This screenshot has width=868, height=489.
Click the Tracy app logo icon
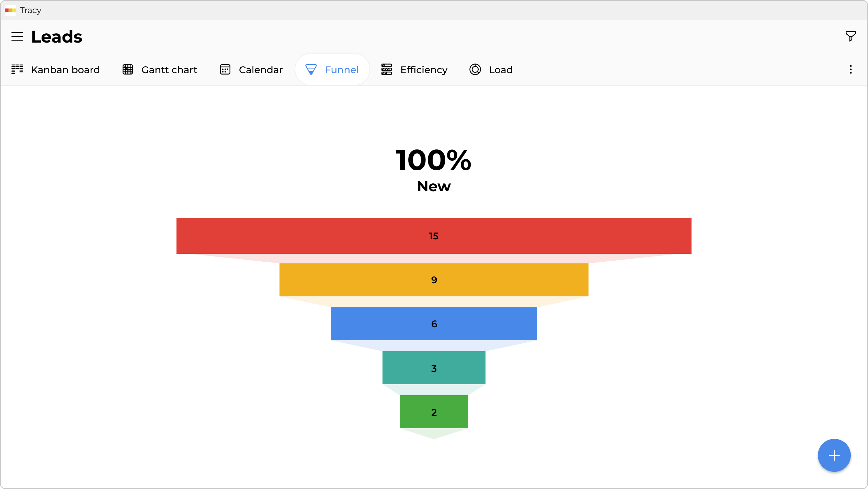click(x=10, y=10)
